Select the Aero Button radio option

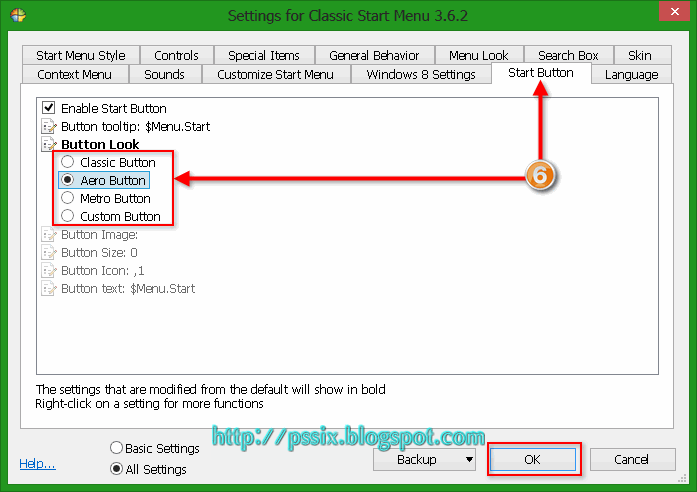tap(68, 180)
